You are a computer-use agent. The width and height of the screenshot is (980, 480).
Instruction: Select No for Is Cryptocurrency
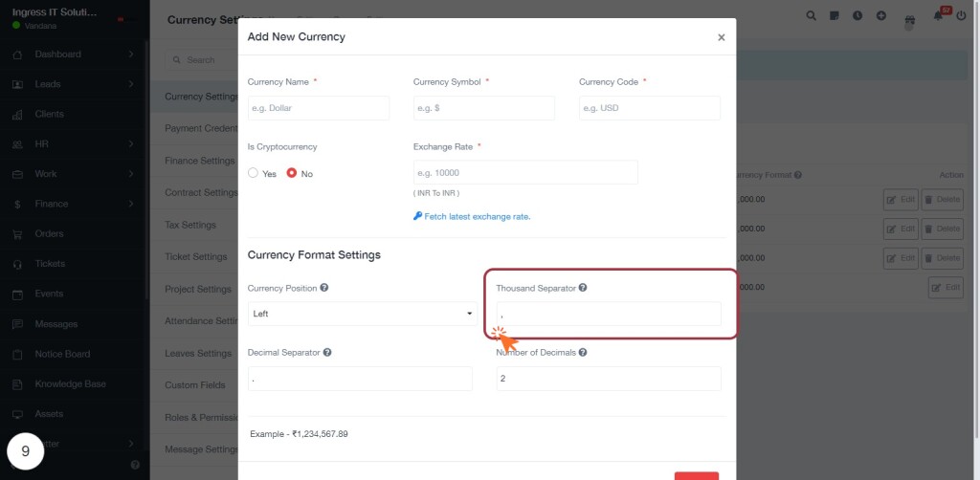coord(291,173)
